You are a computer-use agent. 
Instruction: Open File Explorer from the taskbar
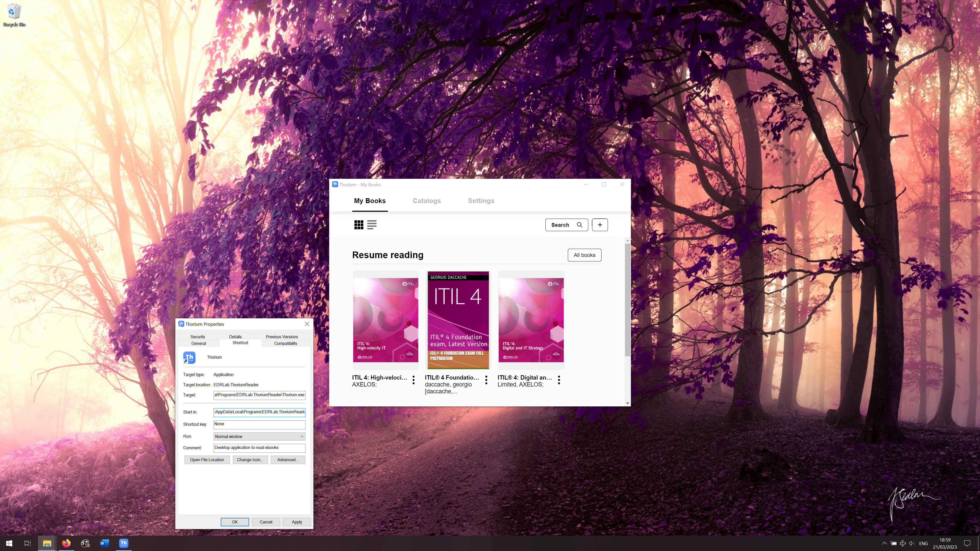pos(47,543)
